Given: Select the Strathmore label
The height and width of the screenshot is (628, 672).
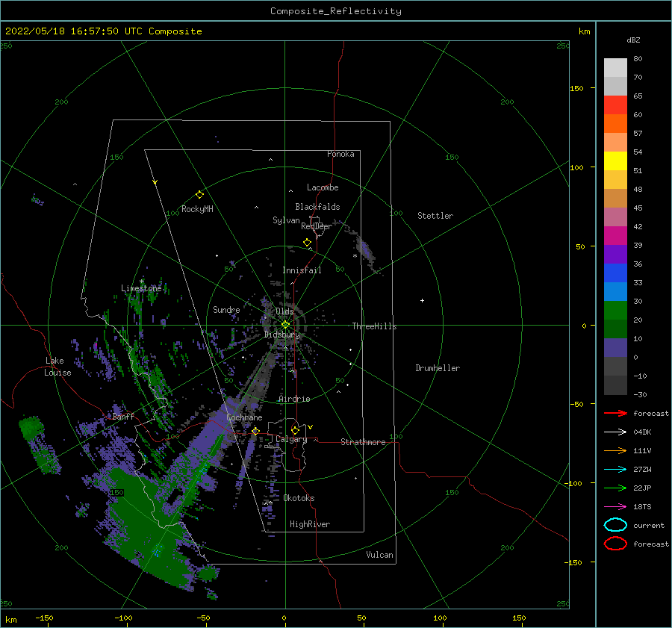Looking at the screenshot, I should click(x=363, y=442).
